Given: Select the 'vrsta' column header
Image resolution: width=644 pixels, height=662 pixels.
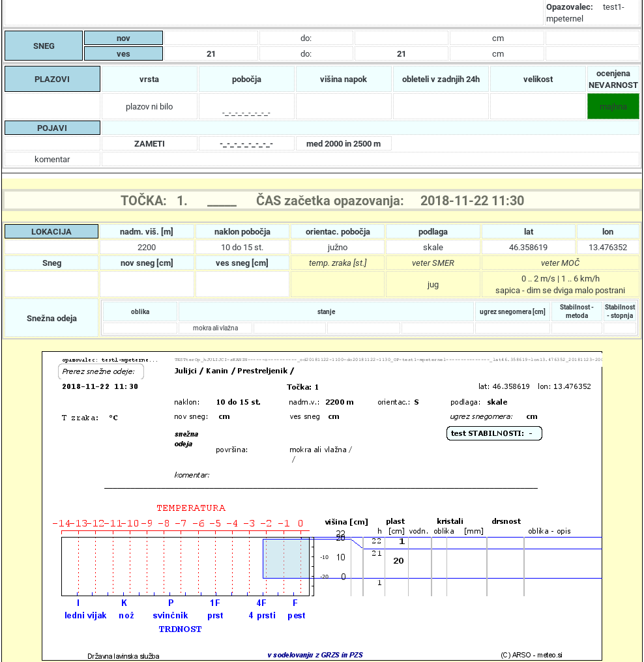Looking at the screenshot, I should click(149, 79).
